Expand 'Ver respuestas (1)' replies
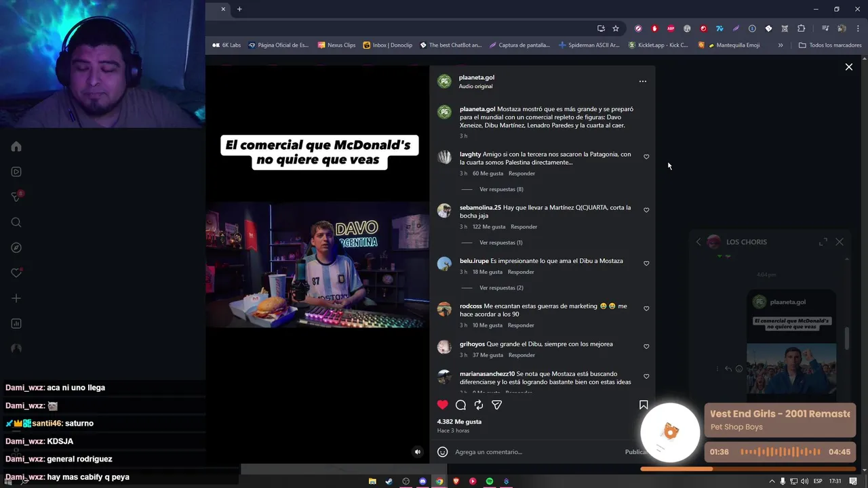This screenshot has height=488, width=868. point(500,243)
